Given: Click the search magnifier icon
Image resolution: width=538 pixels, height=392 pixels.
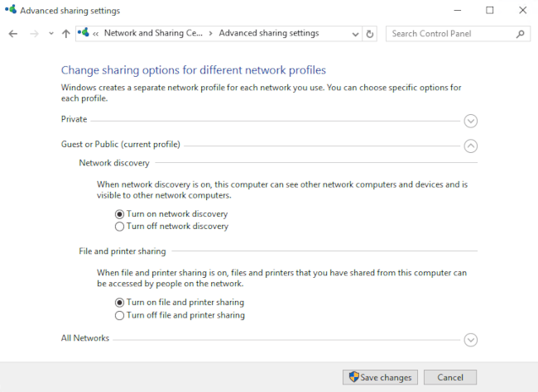Looking at the screenshot, I should coord(520,34).
